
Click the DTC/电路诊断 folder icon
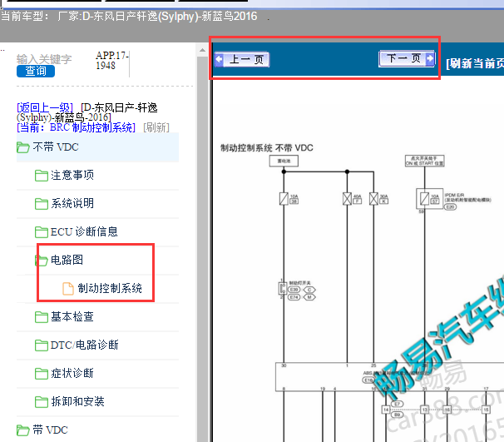click(42, 345)
